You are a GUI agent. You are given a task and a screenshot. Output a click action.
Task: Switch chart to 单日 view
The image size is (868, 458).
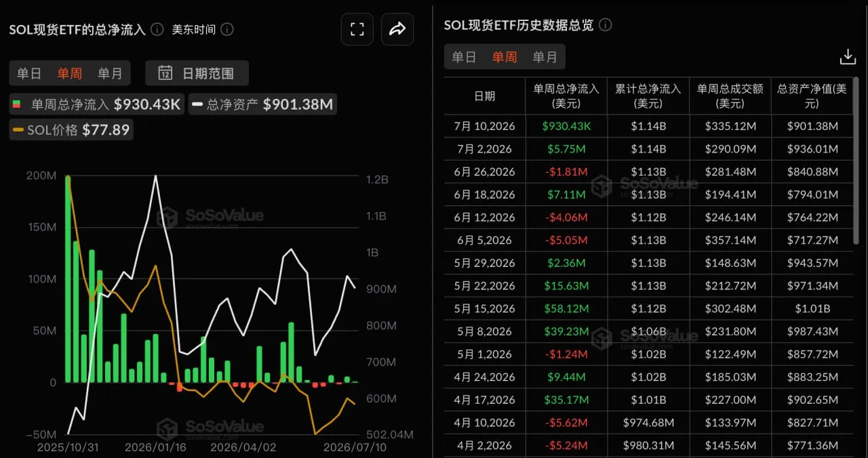pos(29,73)
